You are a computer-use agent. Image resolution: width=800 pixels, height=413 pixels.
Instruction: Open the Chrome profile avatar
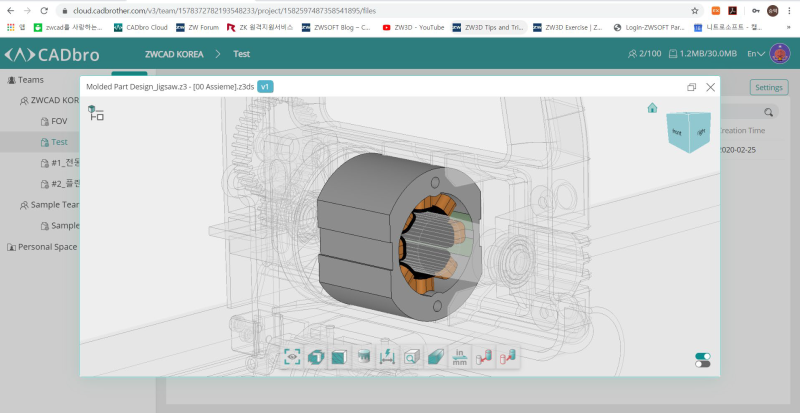772,10
